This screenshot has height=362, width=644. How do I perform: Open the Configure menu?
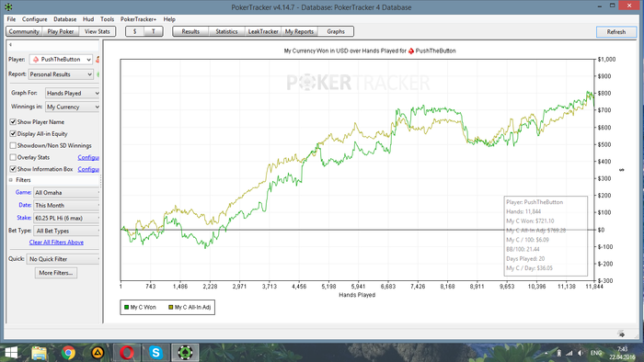pos(35,19)
